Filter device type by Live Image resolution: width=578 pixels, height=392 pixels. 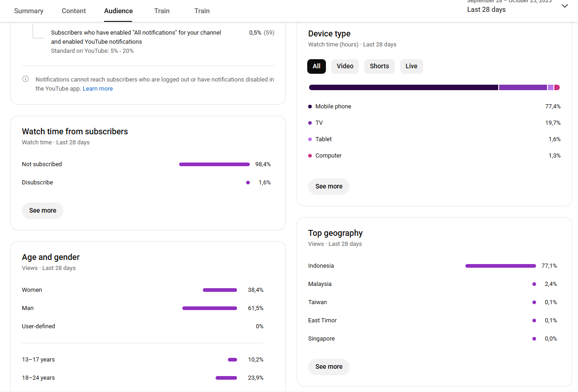click(x=411, y=66)
